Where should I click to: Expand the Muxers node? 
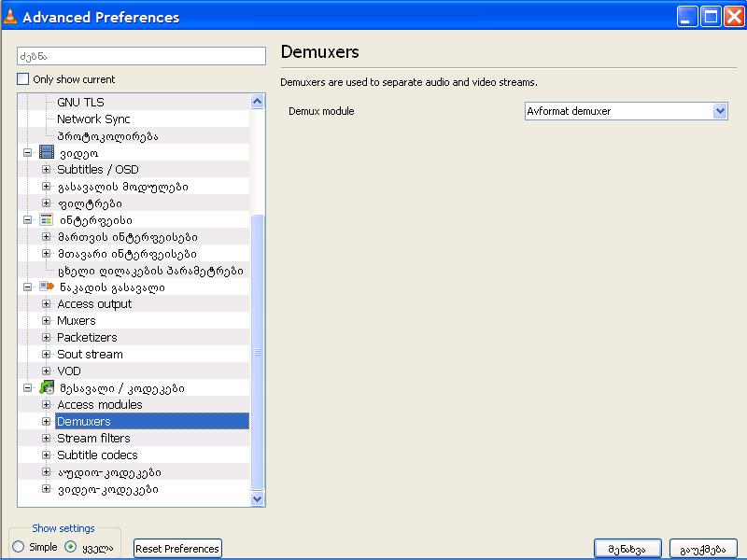[x=46, y=320]
